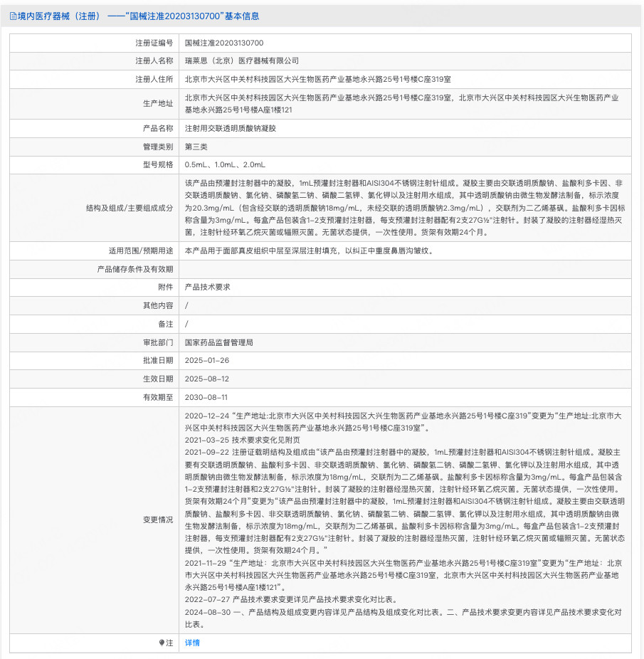The height and width of the screenshot is (659, 644).
Task: Click the intended use text about 鼻唇沟皱纹
Action: pyautogui.click(x=309, y=251)
